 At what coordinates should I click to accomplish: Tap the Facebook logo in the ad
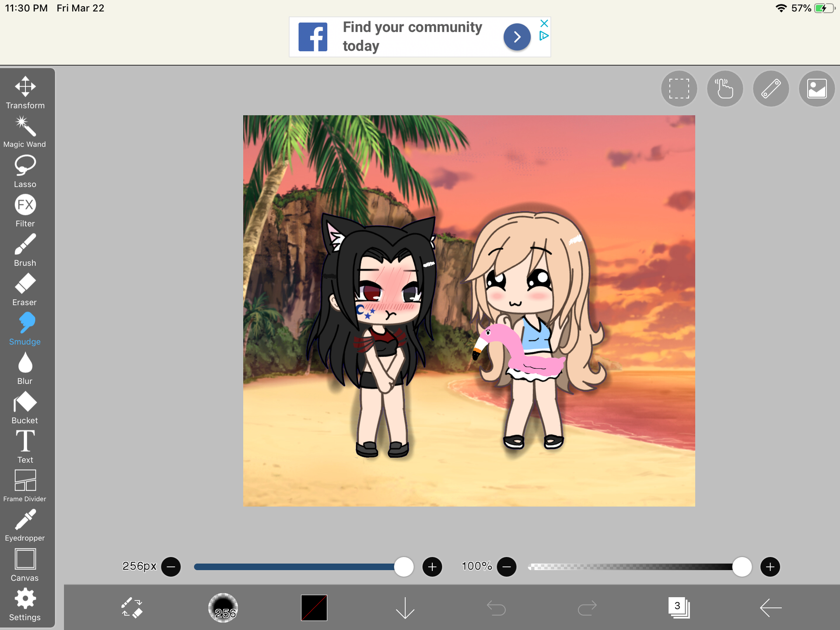tap(313, 37)
